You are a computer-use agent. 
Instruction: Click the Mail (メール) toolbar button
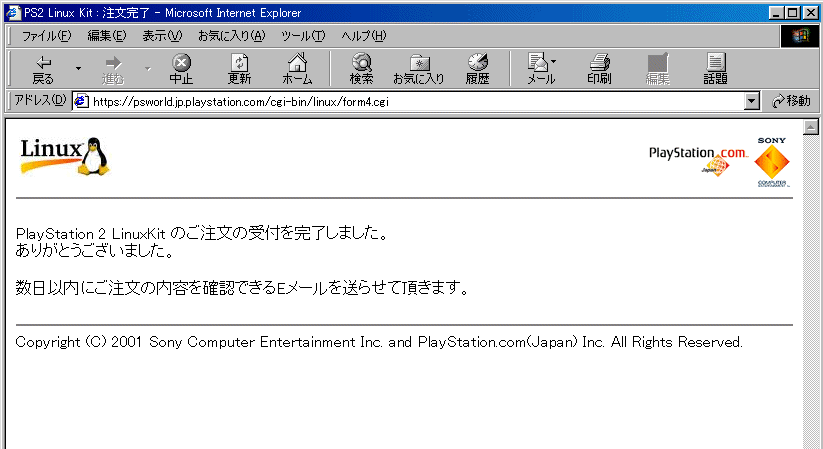(541, 69)
